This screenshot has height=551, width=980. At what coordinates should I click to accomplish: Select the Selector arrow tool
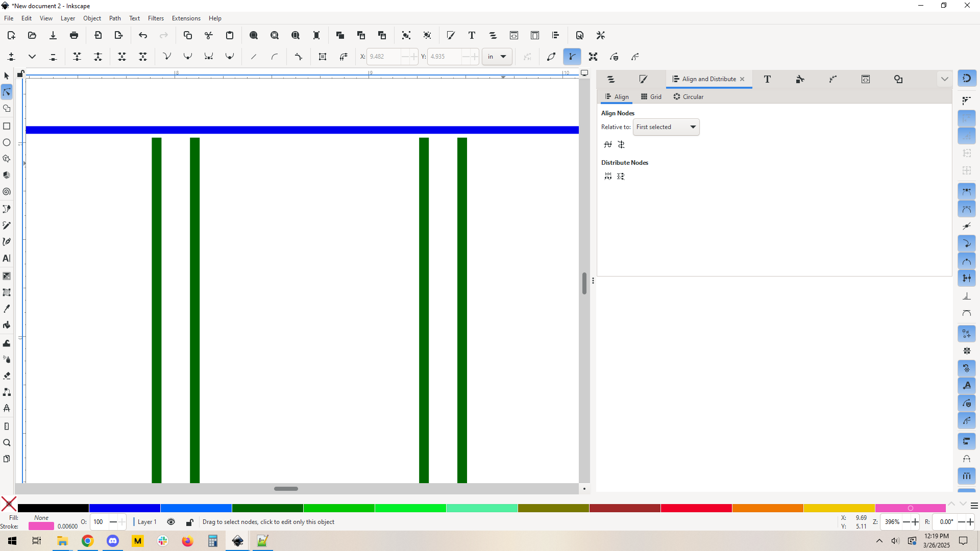click(7, 76)
